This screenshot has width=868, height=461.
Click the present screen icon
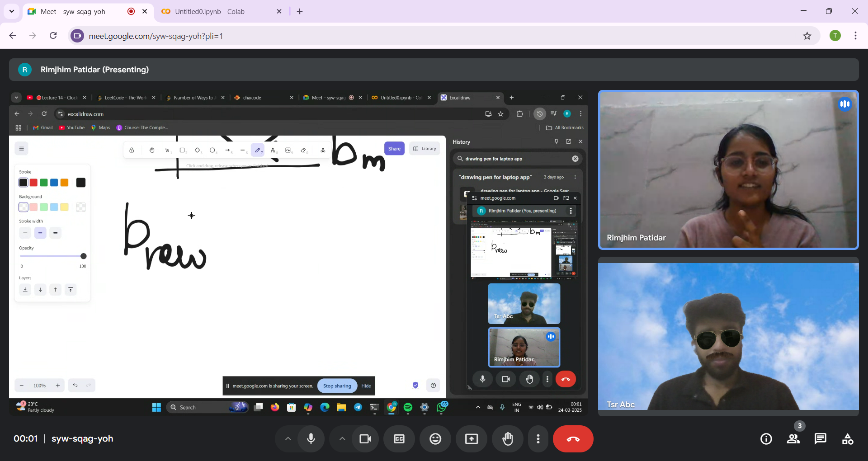click(472, 439)
